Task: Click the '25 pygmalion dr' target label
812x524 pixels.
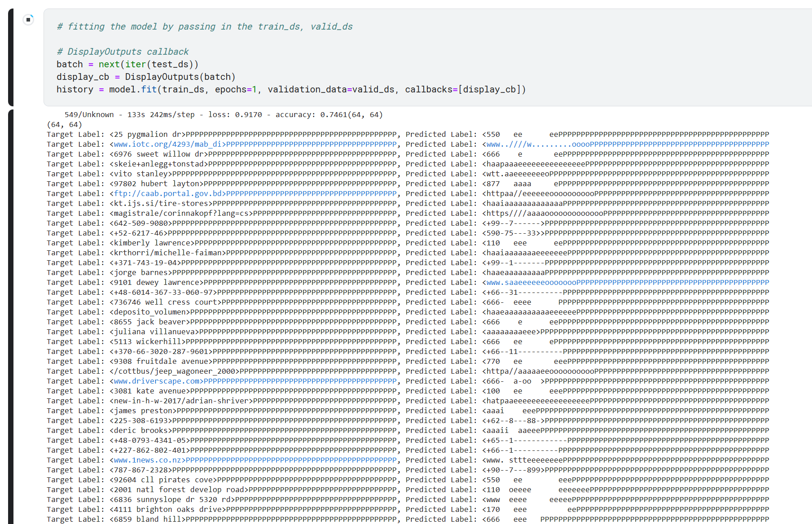Action: (147, 134)
